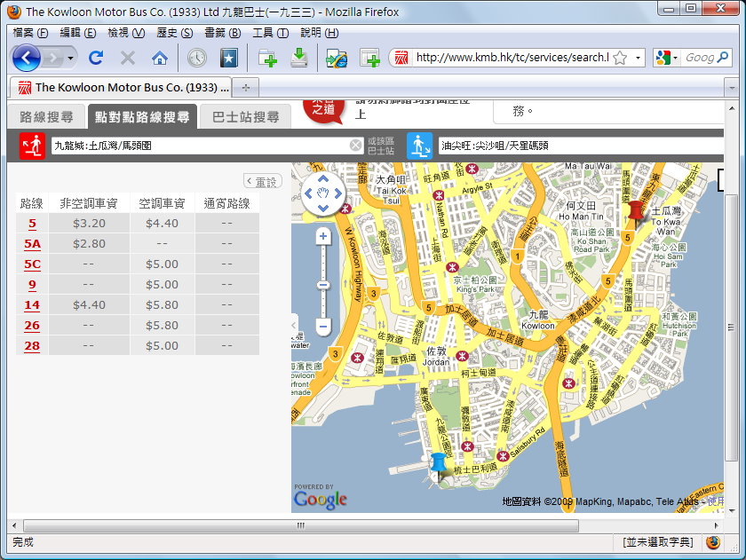The height and width of the screenshot is (560, 746).
Task: Click the destination field 油尖旺:尖沙咀/天星碼頭
Action: [x=582, y=146]
